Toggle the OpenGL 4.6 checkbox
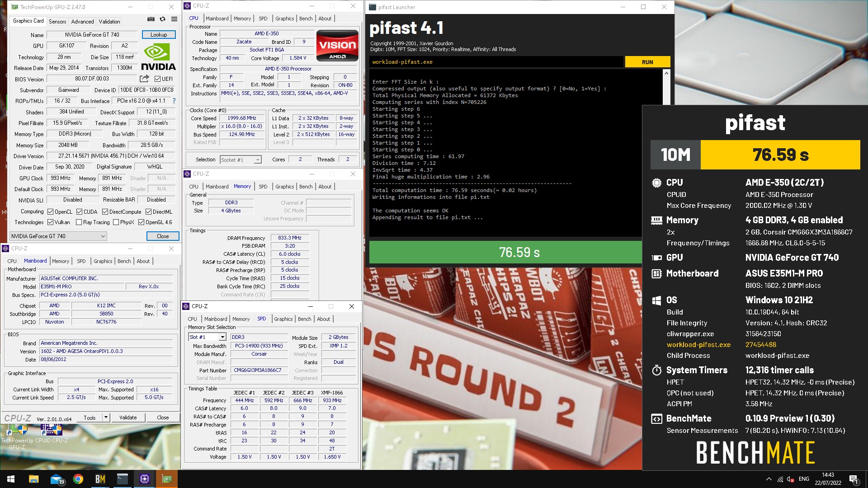The image size is (868, 488). (142, 222)
